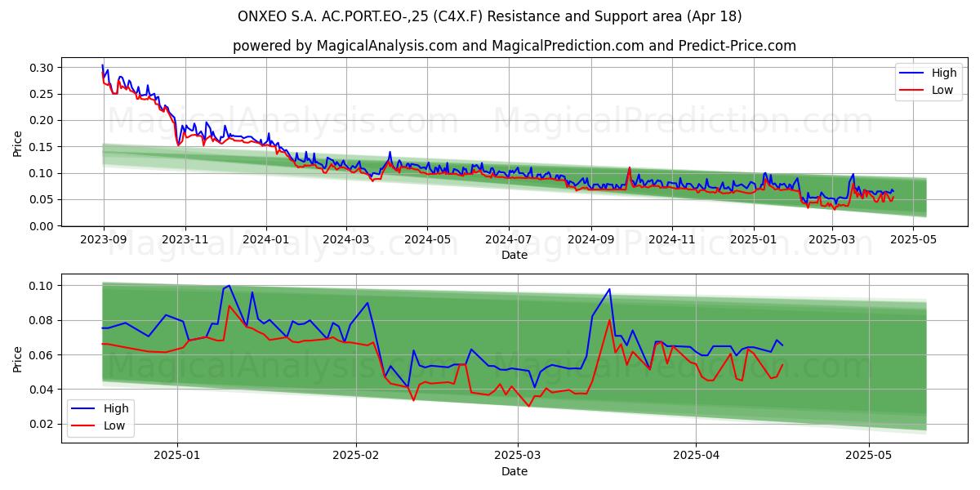The height and width of the screenshot is (490, 980).
Task: Click the '2025-04' x-axis label in bottom chart
Action: 696,457
